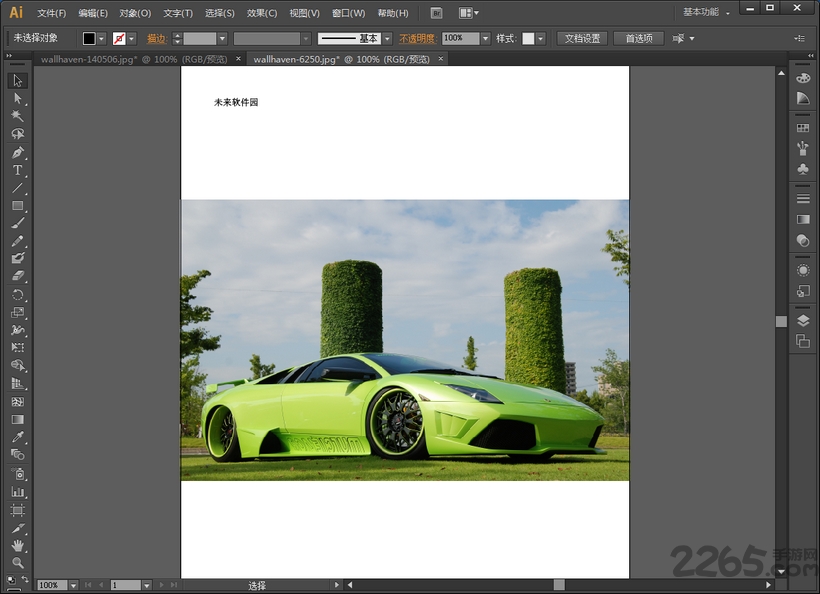Select the Hand tool

tap(17, 545)
